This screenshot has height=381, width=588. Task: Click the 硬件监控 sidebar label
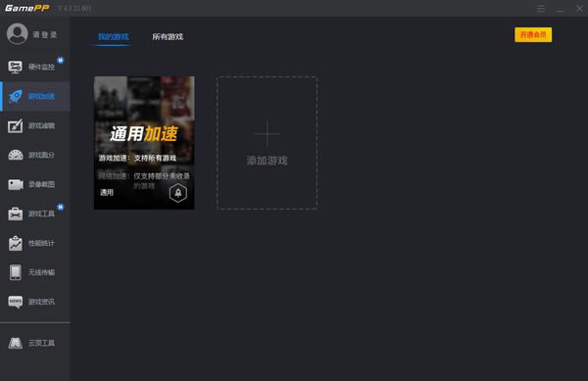(x=41, y=67)
